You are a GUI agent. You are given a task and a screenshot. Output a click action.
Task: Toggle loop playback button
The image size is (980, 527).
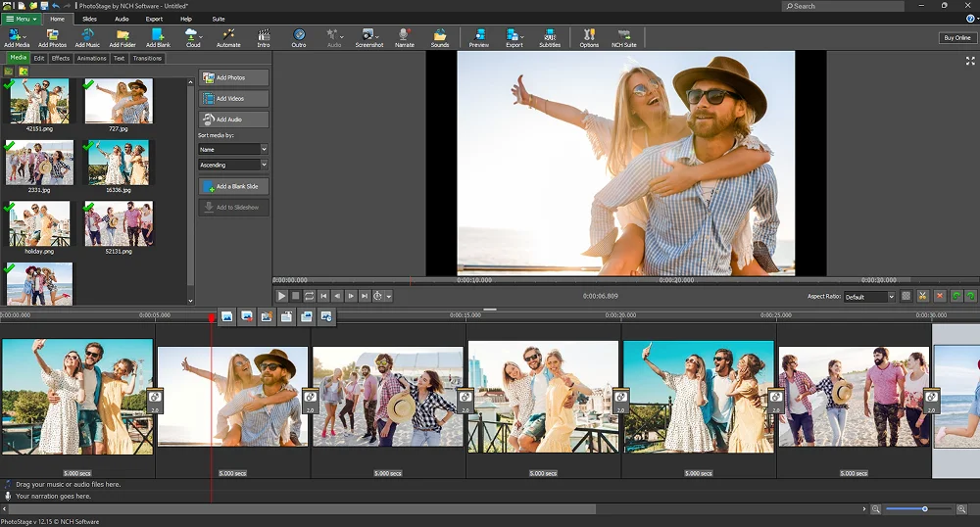click(310, 296)
